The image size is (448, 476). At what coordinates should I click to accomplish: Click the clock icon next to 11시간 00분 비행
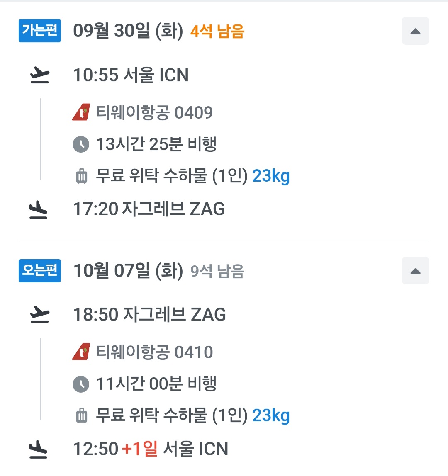coord(81,384)
